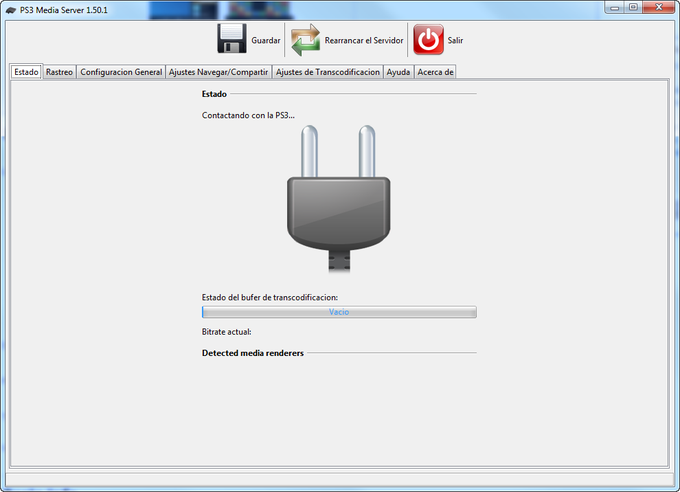Open the Rastreo tab
Screen dimensions: 680x492
[x=59, y=72]
